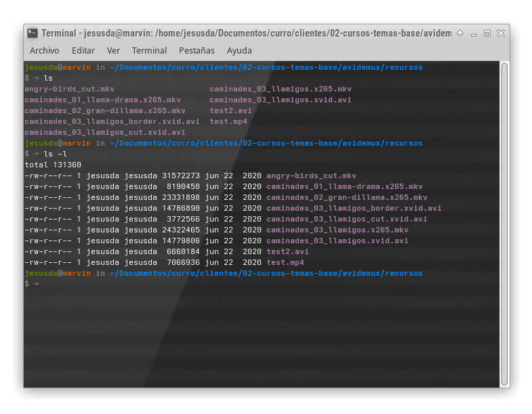Click file size value 7066936
532x414 pixels.
(x=183, y=263)
